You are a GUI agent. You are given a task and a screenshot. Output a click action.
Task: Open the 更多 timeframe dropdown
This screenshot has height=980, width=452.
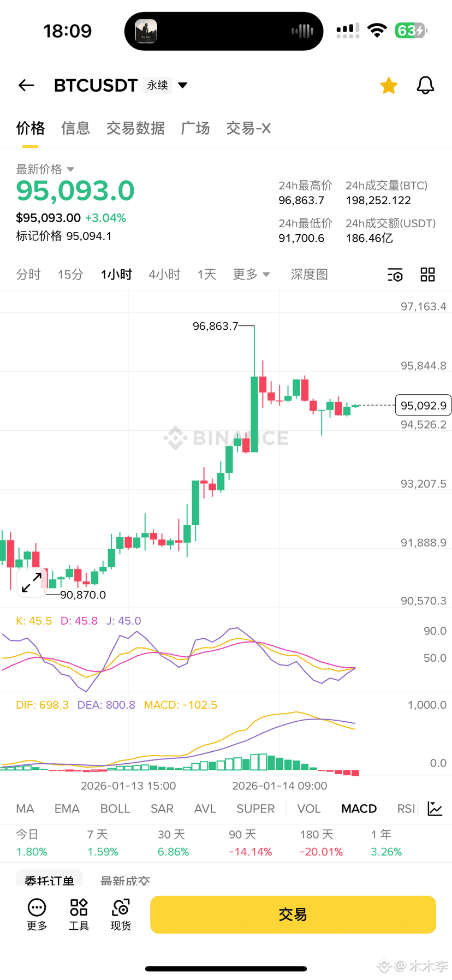coord(251,274)
